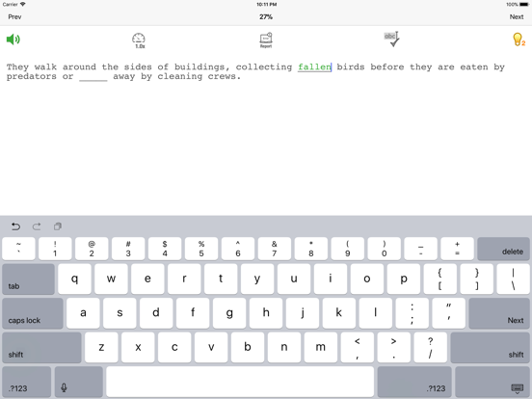
Task: Tap the space bar
Action: [240, 382]
